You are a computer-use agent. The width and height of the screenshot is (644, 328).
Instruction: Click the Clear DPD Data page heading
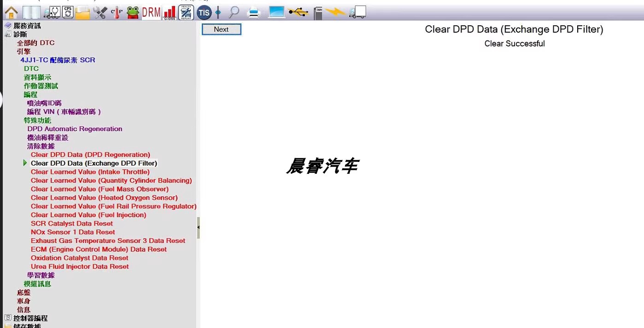[514, 29]
